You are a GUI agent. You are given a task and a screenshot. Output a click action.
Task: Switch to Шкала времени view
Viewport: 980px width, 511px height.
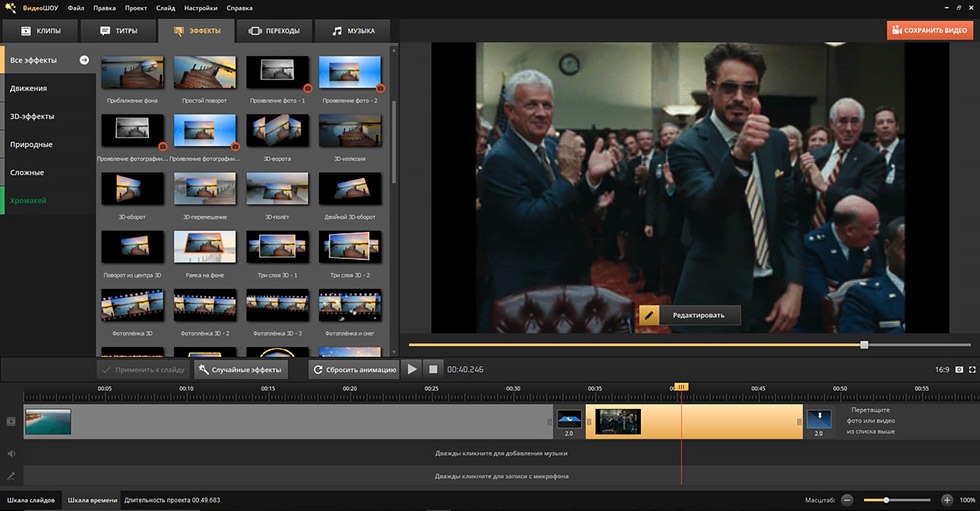click(x=92, y=500)
